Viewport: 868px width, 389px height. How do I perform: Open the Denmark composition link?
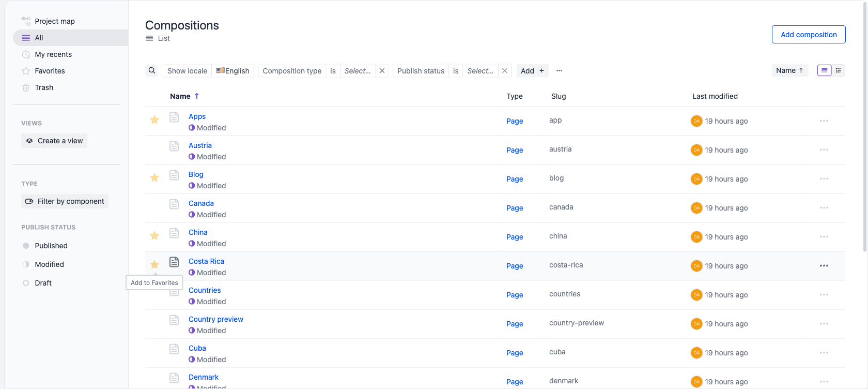click(x=204, y=377)
